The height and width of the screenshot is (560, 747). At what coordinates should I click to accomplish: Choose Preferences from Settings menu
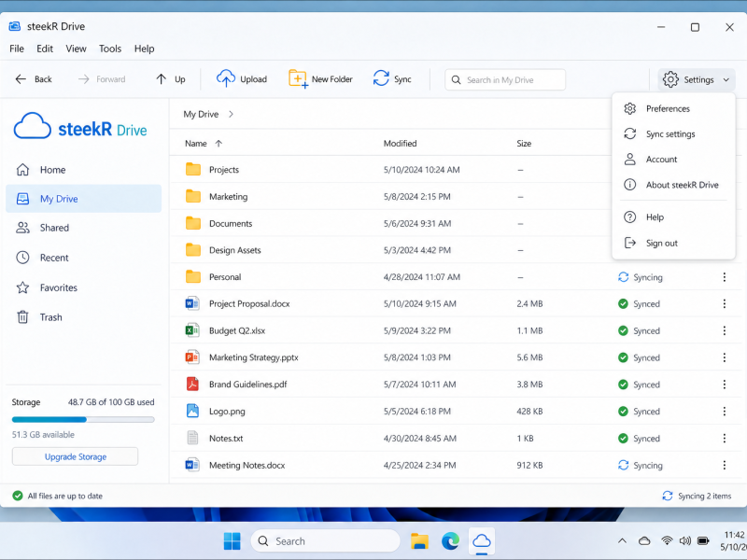[x=673, y=108]
